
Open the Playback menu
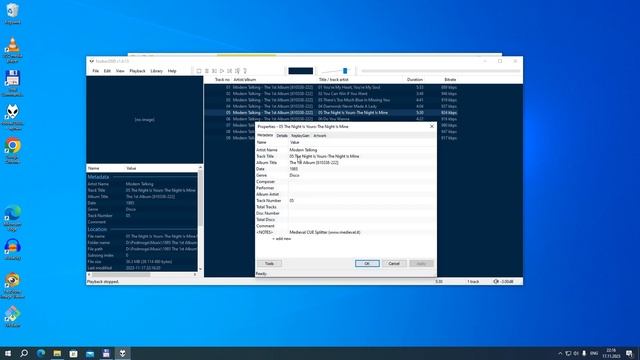point(138,71)
